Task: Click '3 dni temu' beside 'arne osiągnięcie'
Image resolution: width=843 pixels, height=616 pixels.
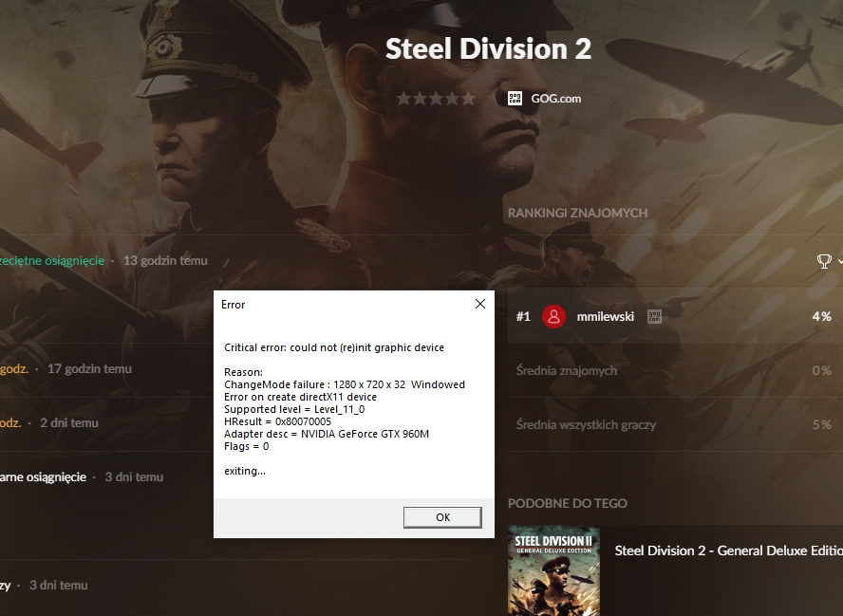Action: click(134, 477)
